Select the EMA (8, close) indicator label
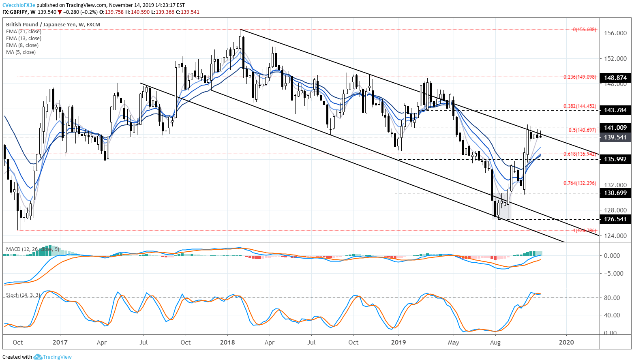The height and width of the screenshot is (364, 634). click(x=22, y=45)
